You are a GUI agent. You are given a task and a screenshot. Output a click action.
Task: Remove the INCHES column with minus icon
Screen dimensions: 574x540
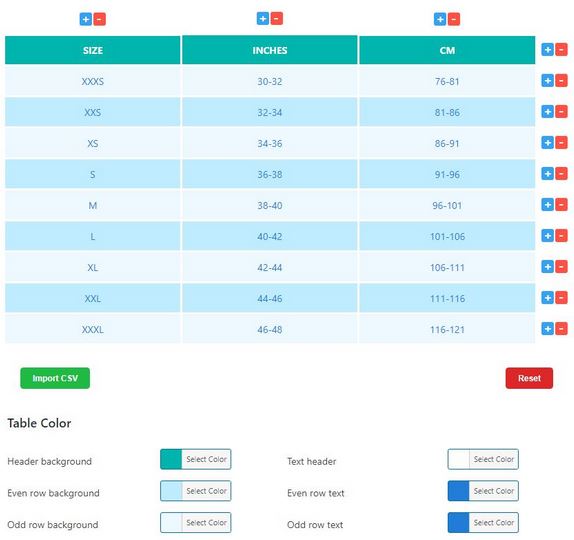(276, 18)
